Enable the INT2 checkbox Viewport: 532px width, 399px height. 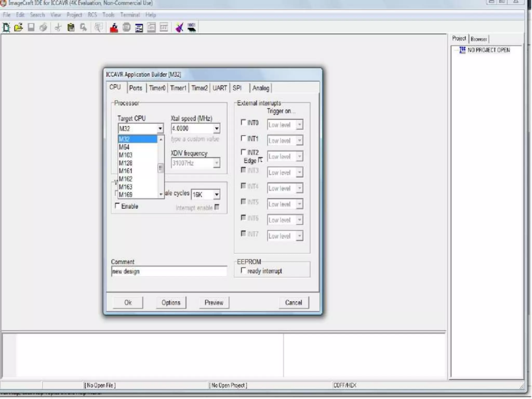pyautogui.click(x=243, y=152)
